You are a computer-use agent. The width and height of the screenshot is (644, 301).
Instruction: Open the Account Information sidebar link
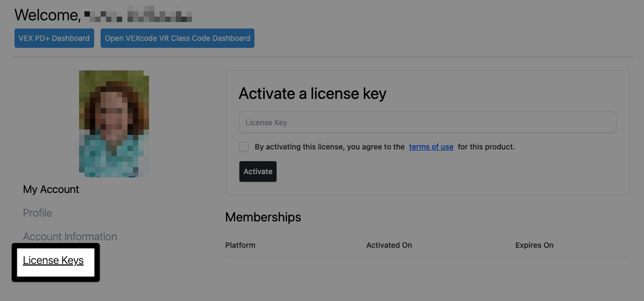[x=70, y=237]
